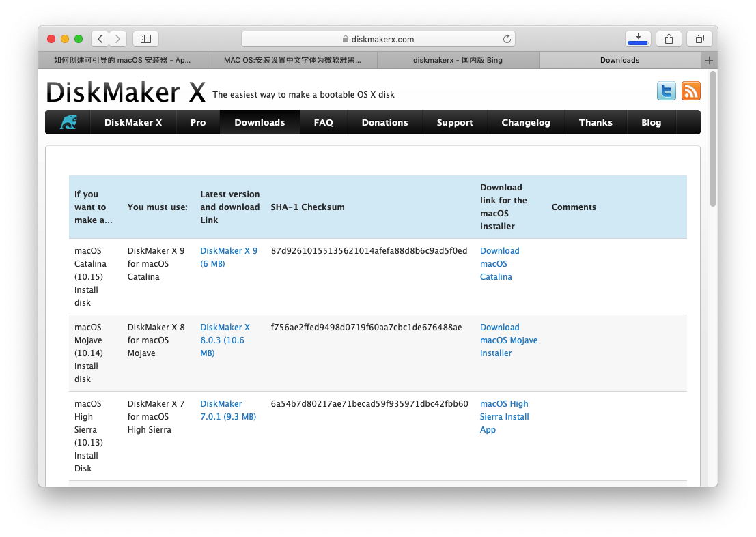This screenshot has width=756, height=537.
Task: Click the Twitter icon in the header
Action: tap(666, 91)
